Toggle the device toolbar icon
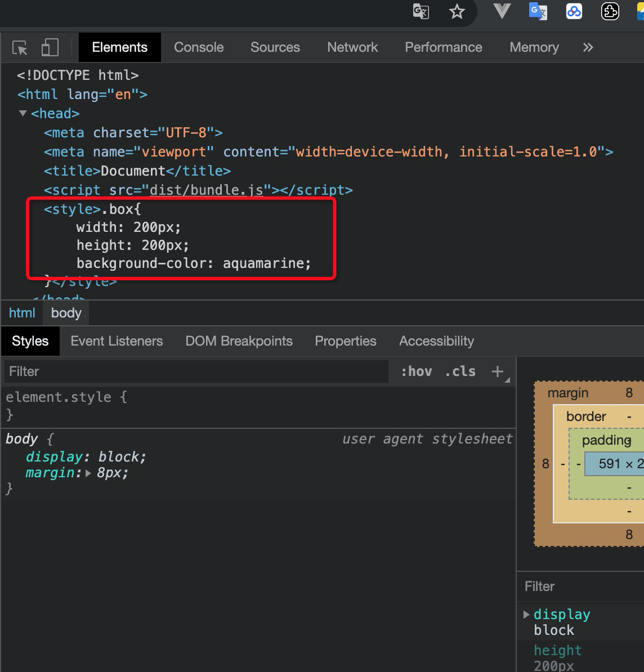The height and width of the screenshot is (672, 644). (x=50, y=48)
